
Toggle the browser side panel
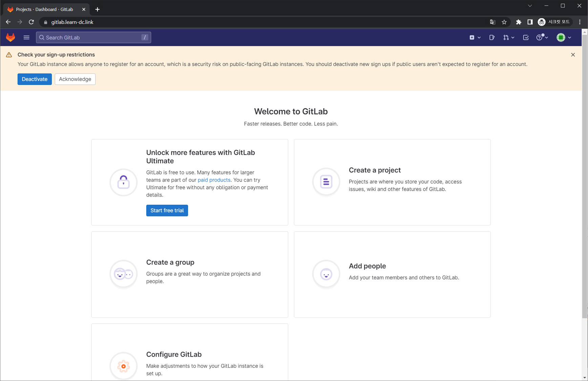(x=530, y=22)
